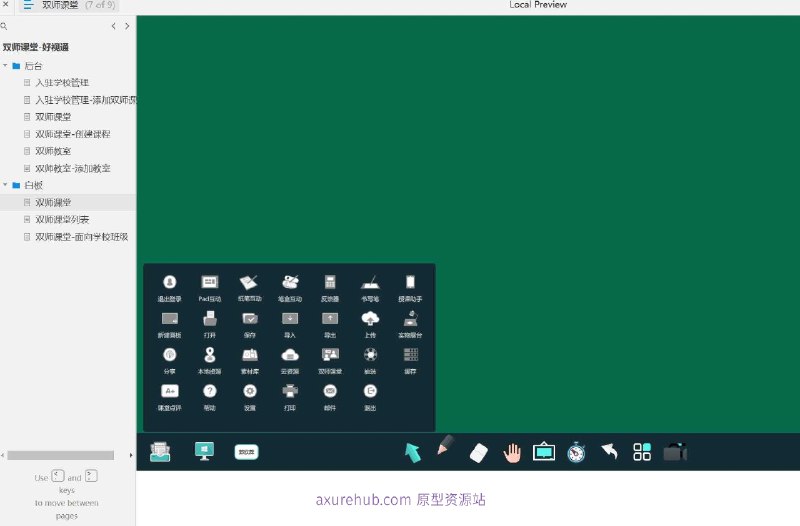
Task: Select the 导入 import icon
Action: (x=290, y=319)
